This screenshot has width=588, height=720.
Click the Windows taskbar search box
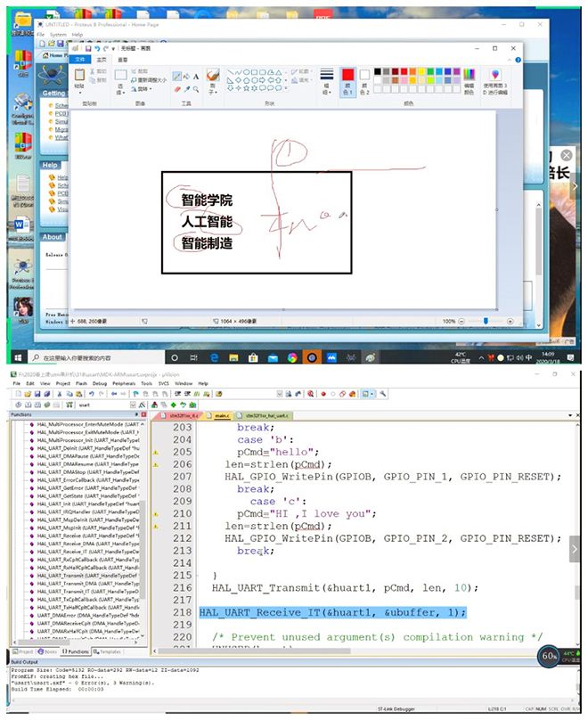95,357
